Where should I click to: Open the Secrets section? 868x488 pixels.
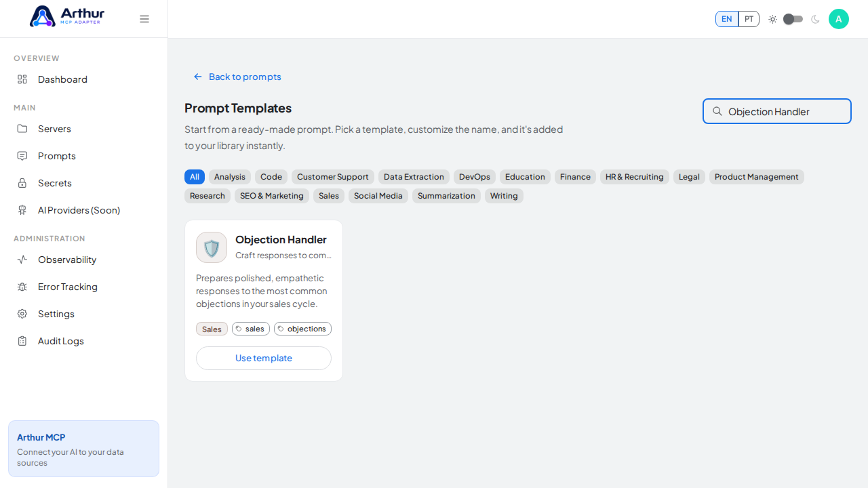click(x=83, y=183)
